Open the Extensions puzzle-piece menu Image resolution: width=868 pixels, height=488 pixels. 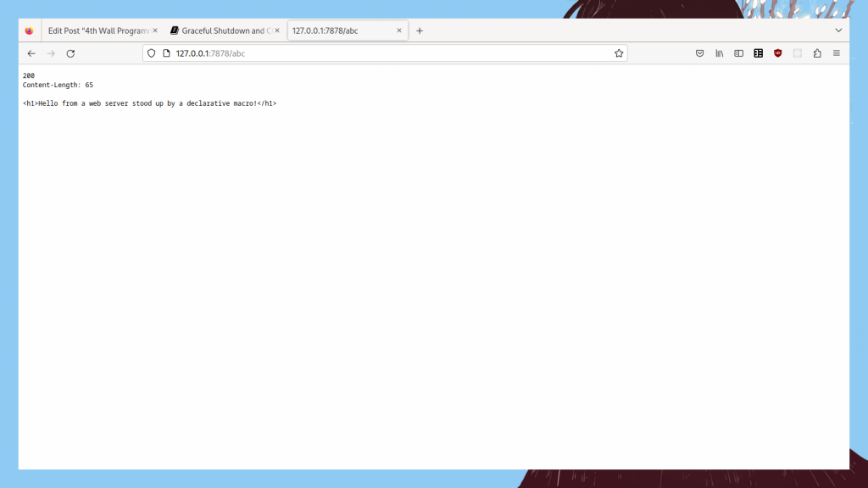[x=816, y=53]
